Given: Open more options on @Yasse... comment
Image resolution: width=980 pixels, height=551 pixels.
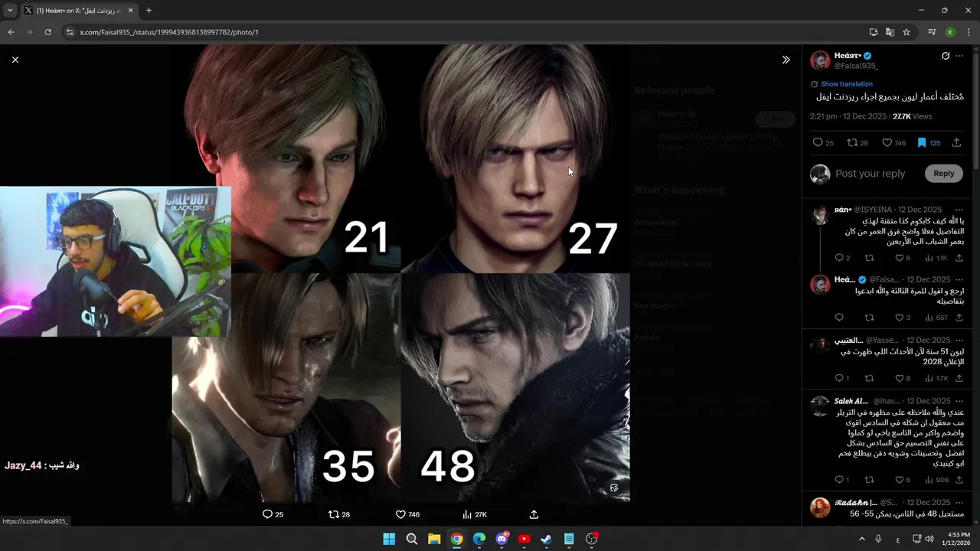Looking at the screenshot, I should click(x=959, y=340).
